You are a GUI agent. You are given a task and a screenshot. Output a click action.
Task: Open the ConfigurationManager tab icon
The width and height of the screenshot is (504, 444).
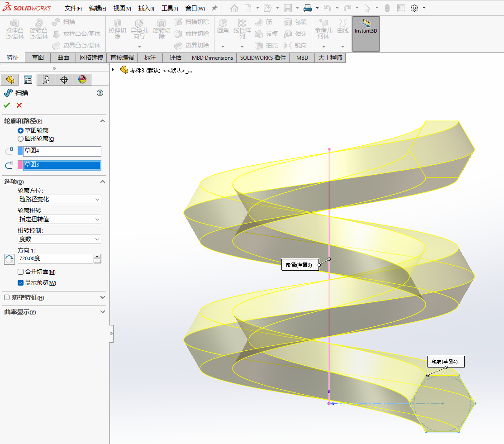click(x=46, y=80)
